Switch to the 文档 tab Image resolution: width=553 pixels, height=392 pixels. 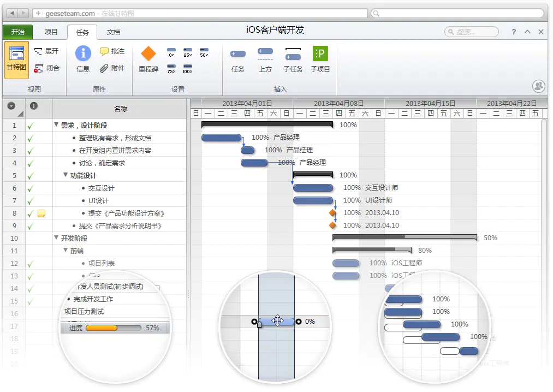(114, 32)
